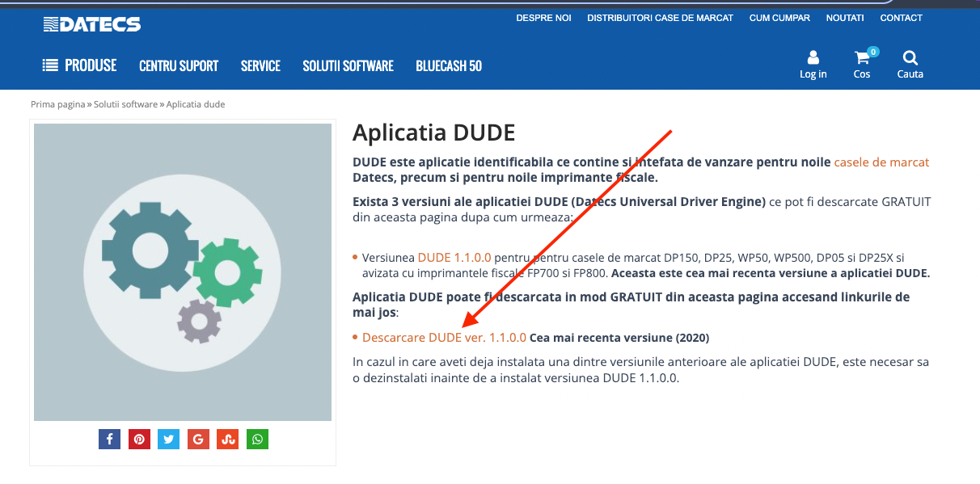
Task: Click Aplicatia dude breadcrumb text
Action: point(196,104)
